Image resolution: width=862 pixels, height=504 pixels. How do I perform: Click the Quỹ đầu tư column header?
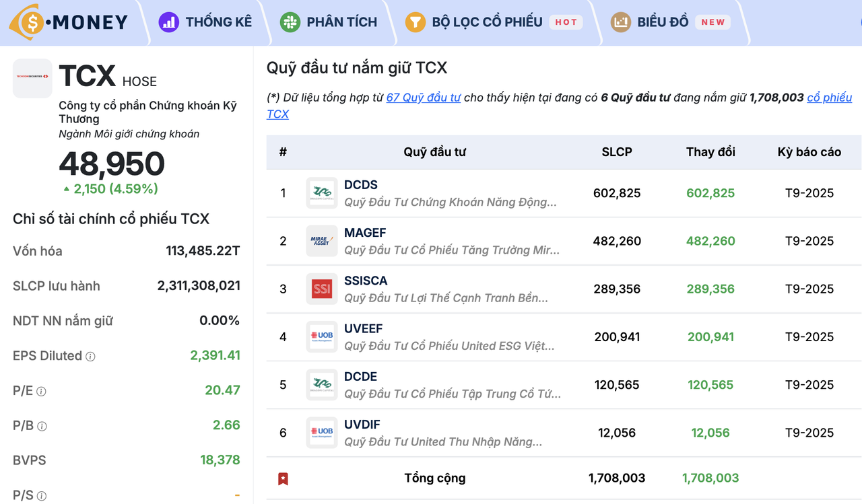click(434, 152)
